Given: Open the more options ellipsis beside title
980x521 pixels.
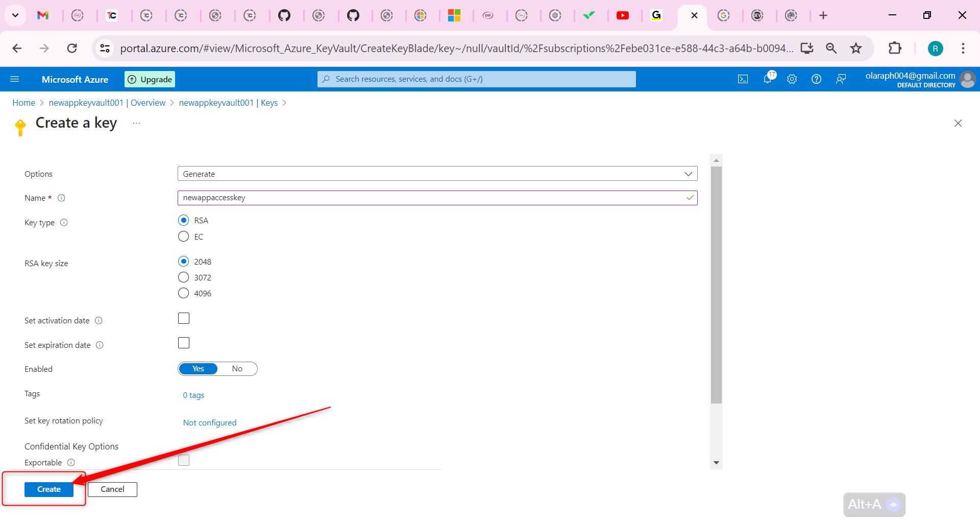Looking at the screenshot, I should 136,123.
